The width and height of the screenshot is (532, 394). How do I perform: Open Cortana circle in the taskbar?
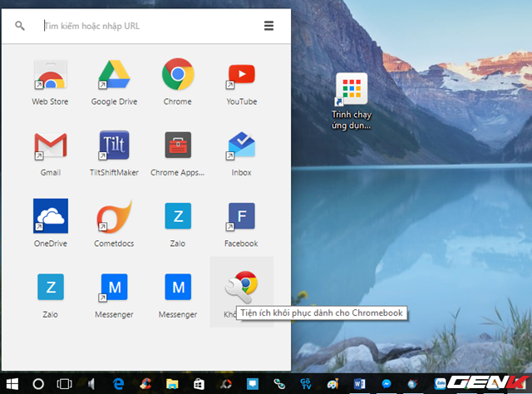click(x=38, y=384)
